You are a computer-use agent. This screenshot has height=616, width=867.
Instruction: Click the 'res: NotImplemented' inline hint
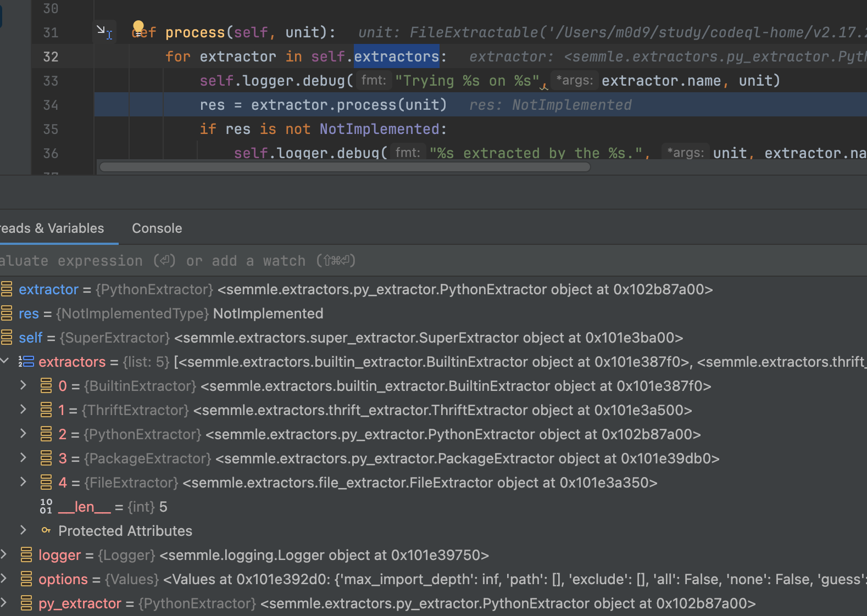551,105
